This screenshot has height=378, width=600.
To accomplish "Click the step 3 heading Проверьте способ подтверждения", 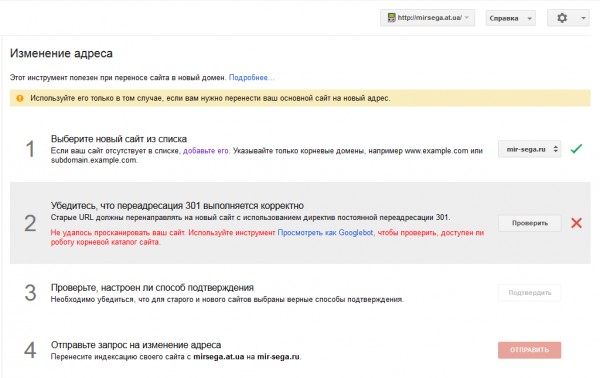I will coord(152,288).
